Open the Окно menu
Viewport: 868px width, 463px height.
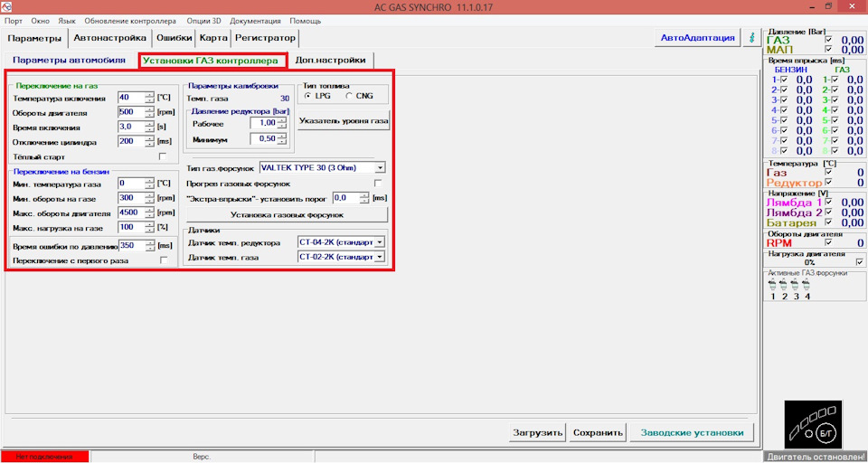pyautogui.click(x=41, y=21)
